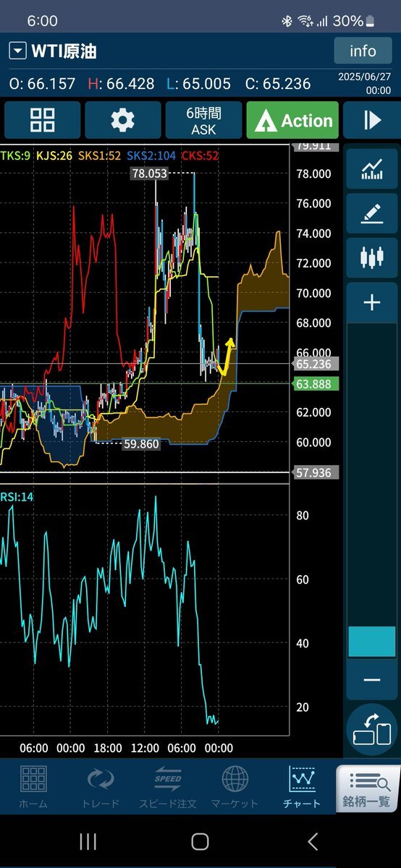Open the 銘柄一覧 symbol list
401x868 pixels.
[368, 788]
